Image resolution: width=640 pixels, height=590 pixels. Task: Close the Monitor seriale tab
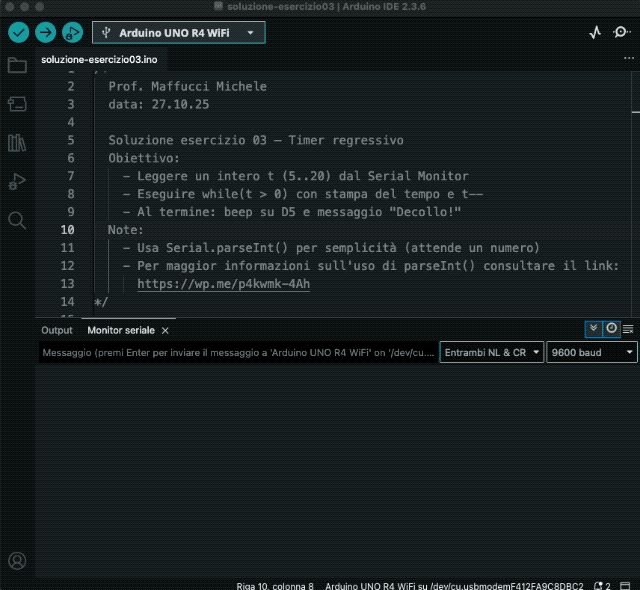(165, 330)
